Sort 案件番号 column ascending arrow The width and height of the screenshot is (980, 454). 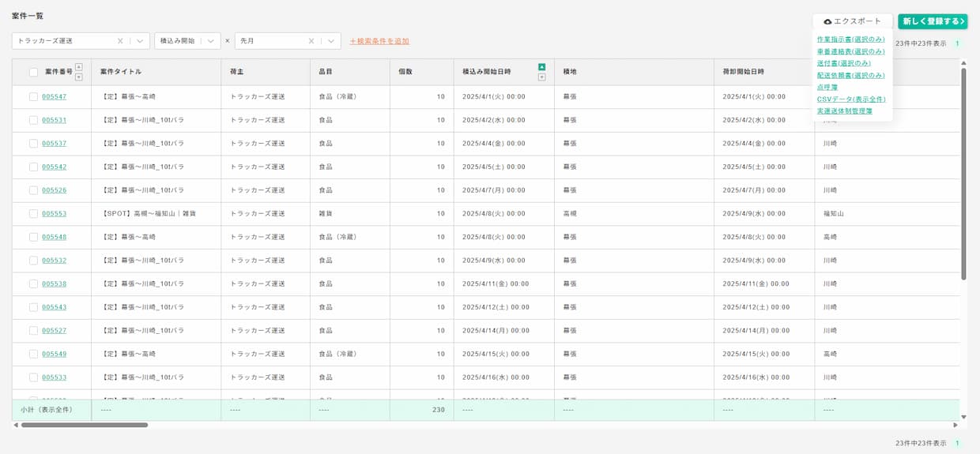(78, 67)
